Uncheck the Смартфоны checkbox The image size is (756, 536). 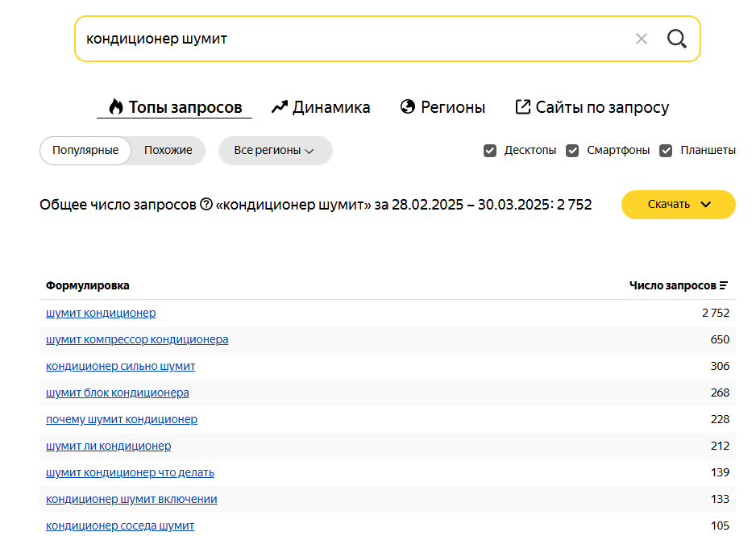pyautogui.click(x=572, y=151)
